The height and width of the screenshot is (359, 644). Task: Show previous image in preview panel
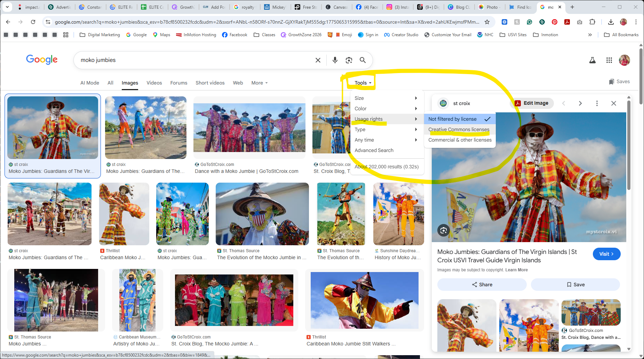564,103
